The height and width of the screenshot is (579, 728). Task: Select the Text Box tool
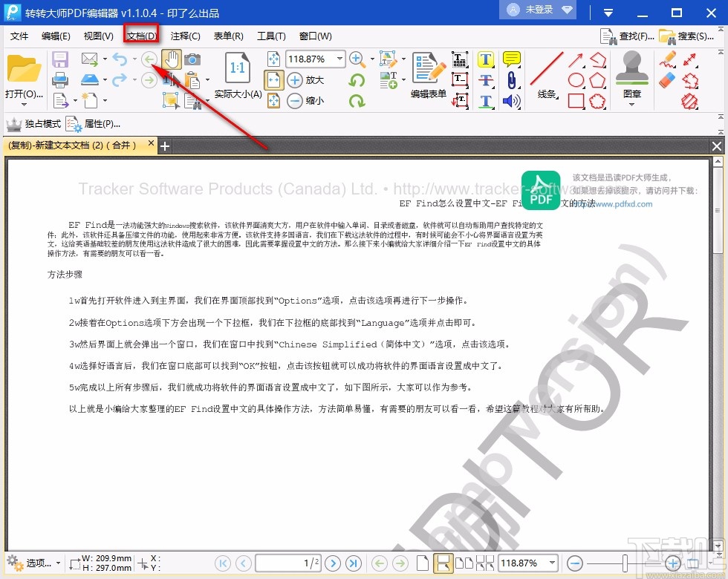click(x=459, y=80)
